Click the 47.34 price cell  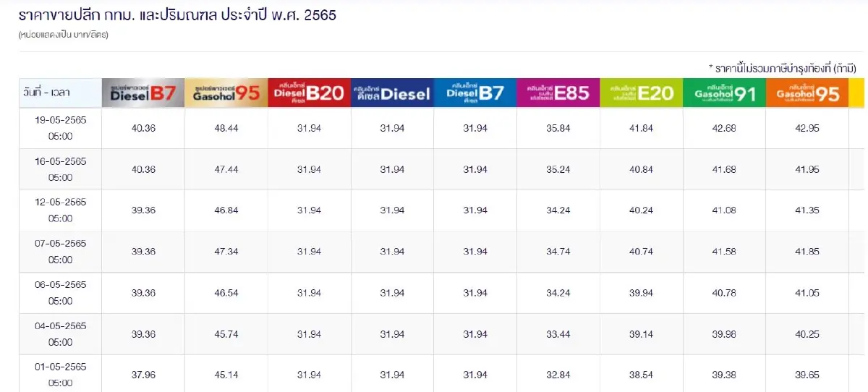tap(226, 252)
